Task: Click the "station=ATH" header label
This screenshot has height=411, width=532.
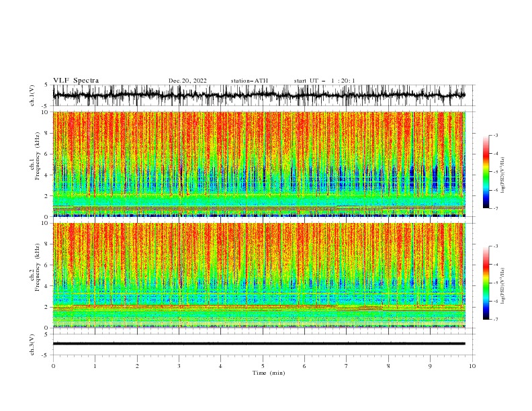Action: coord(249,81)
